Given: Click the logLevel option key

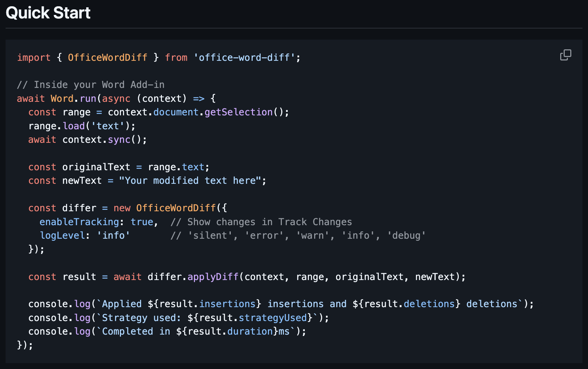Looking at the screenshot, I should tap(63, 236).
